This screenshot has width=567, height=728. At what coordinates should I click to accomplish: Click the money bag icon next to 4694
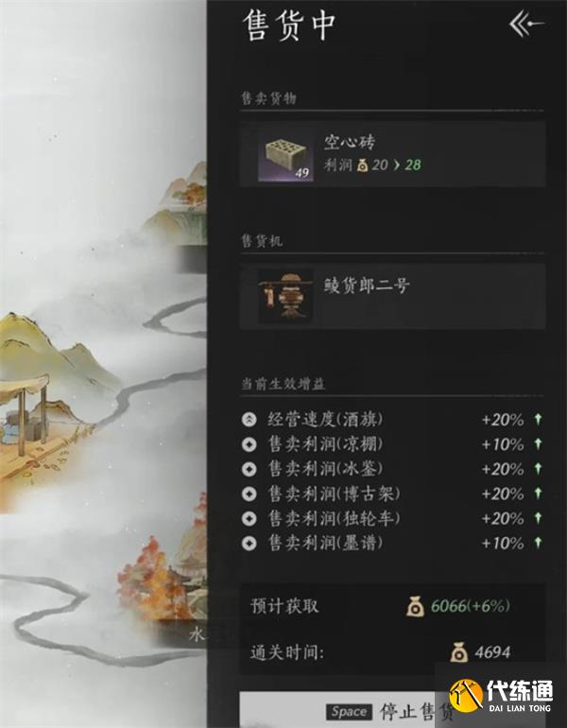point(458,652)
